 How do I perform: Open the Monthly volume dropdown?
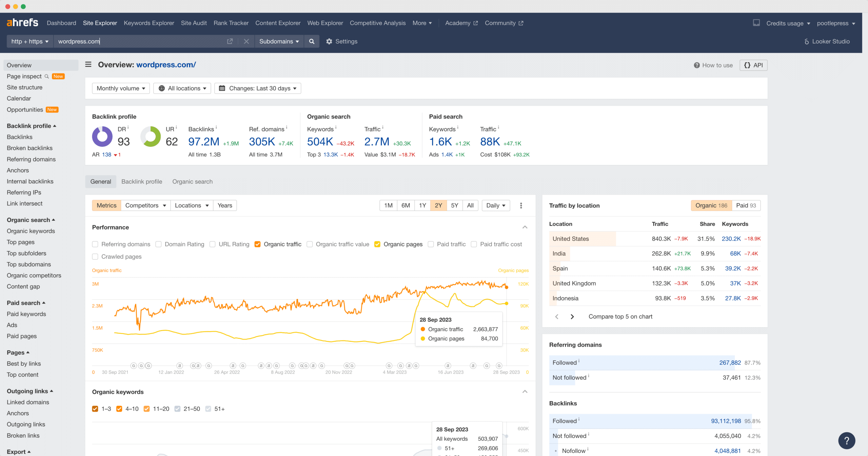[121, 88]
